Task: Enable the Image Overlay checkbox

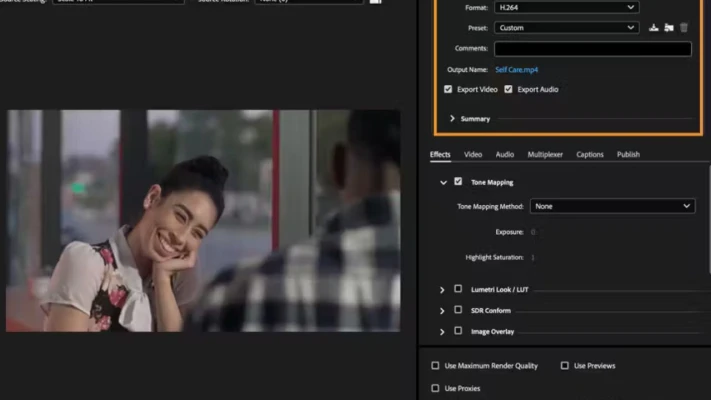Action: (x=458, y=331)
